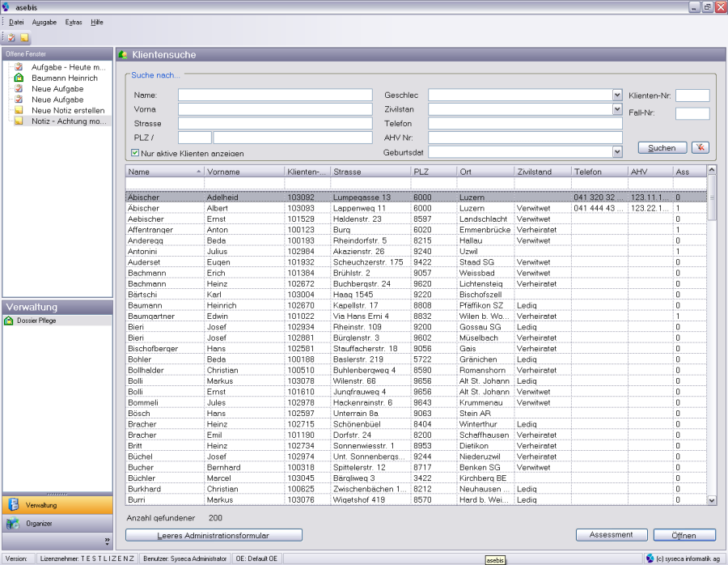This screenshot has width=728, height=565.
Task: Uncheck 'Nur aktive Klienten anzeigen'
Action: [135, 152]
